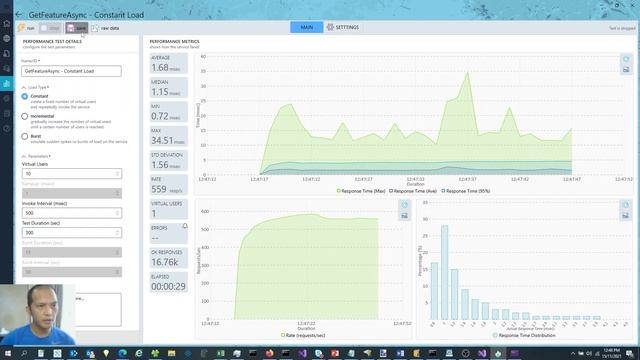Click the STD DEVIATION 1.56 tile
This screenshot has width=640, height=360.
[169, 161]
